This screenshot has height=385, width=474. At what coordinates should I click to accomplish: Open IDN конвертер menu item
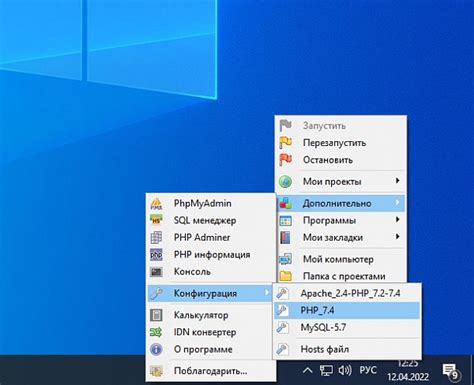211,332
